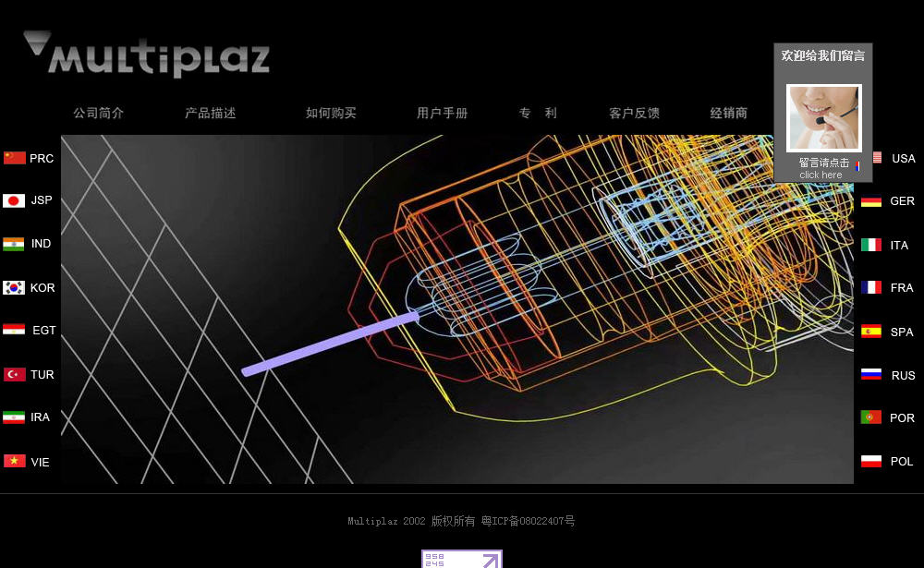Select the Japan flag icon

14,200
